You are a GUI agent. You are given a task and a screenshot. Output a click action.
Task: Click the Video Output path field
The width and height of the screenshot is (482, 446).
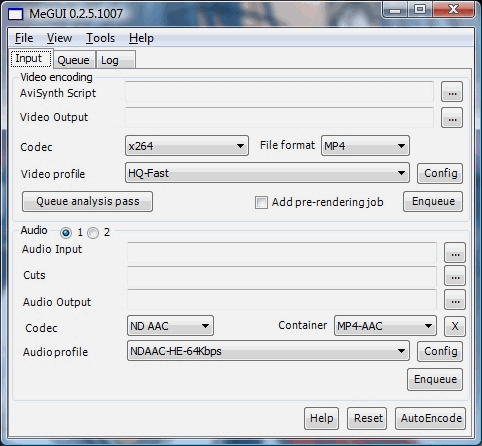(279, 117)
